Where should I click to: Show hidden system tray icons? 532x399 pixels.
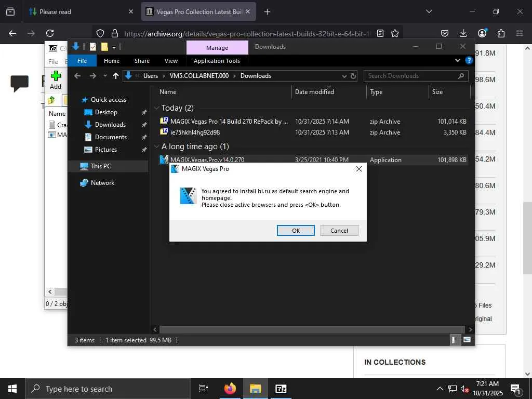tap(440, 389)
